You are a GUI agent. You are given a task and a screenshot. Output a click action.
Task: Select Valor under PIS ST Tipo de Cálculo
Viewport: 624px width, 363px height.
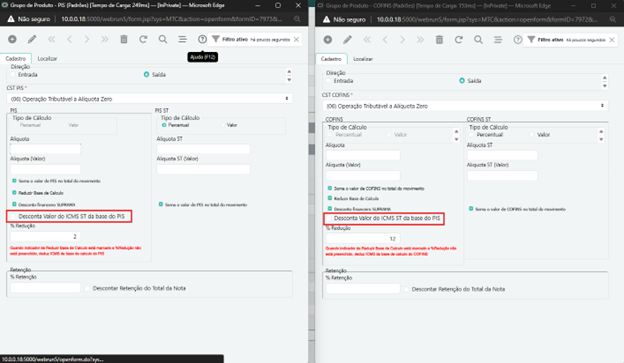pyautogui.click(x=223, y=125)
